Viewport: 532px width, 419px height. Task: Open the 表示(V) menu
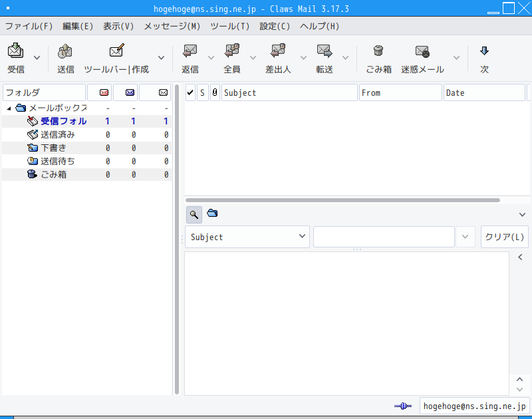[x=118, y=26]
